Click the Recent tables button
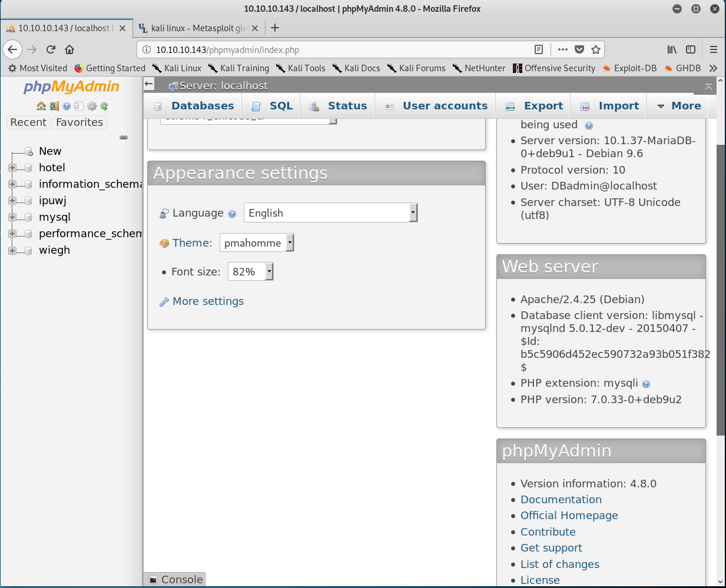726x588 pixels. (28, 122)
